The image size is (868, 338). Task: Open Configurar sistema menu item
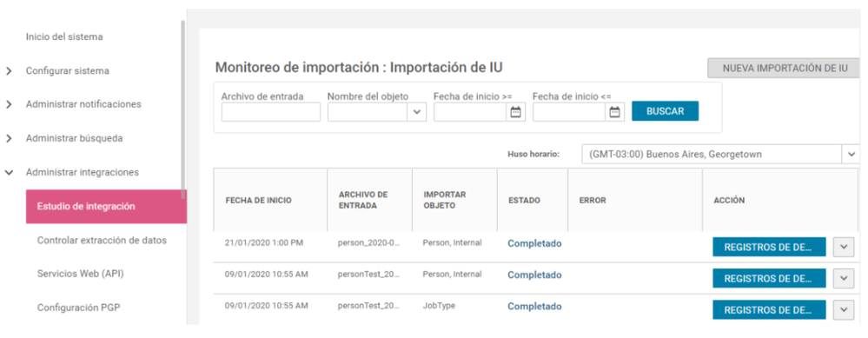[68, 71]
